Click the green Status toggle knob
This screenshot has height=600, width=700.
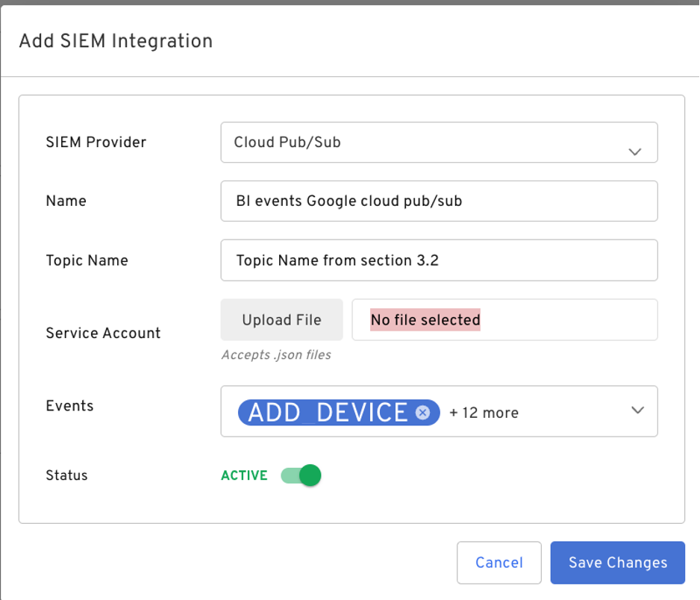point(309,475)
